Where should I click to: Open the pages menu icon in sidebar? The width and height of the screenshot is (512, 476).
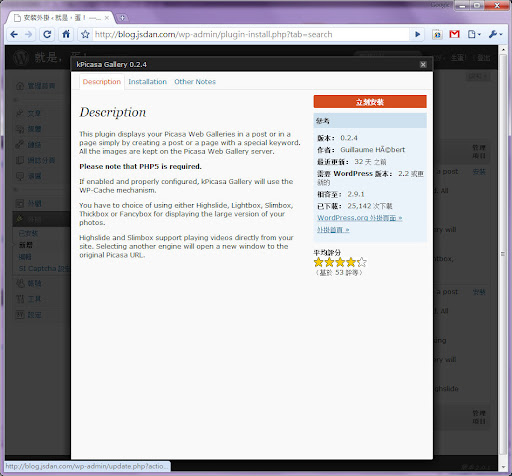click(x=20, y=160)
